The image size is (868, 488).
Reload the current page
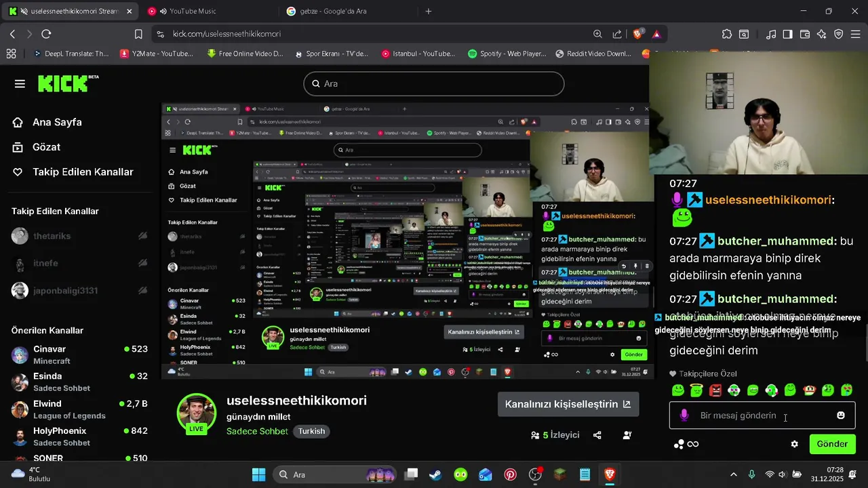[46, 34]
